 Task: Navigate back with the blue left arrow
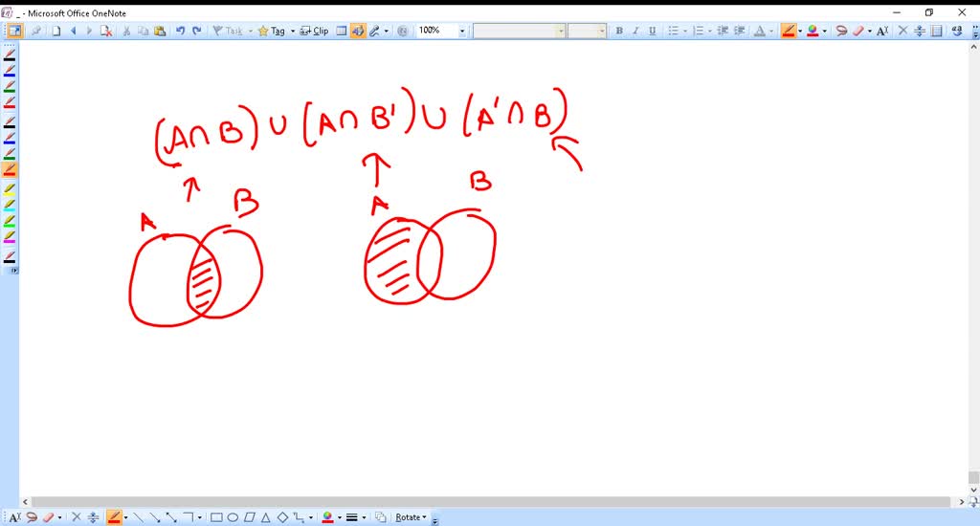[x=73, y=31]
